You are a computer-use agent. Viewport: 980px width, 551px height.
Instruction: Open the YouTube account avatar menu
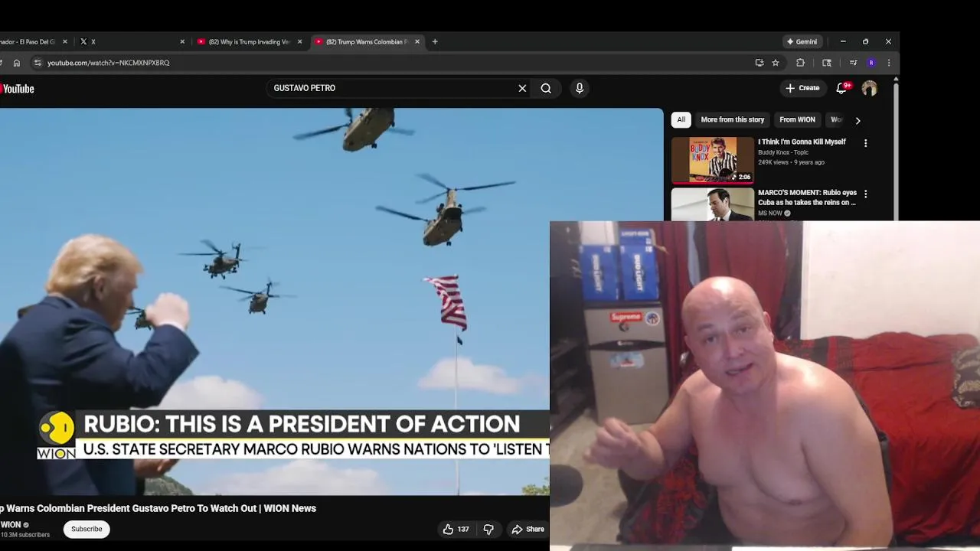pyautogui.click(x=869, y=88)
